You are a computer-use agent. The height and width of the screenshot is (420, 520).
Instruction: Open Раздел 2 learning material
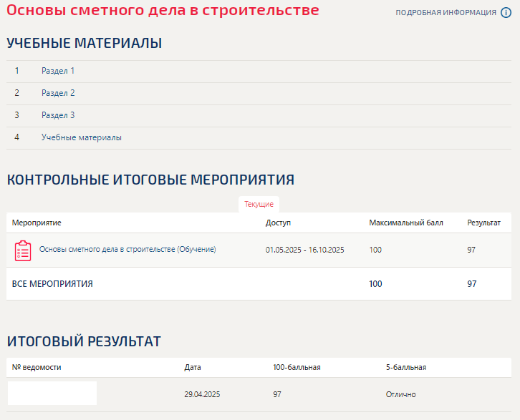(58, 93)
